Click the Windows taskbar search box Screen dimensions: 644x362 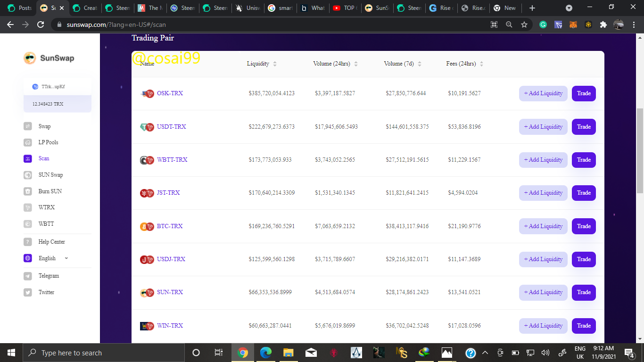pos(103,353)
